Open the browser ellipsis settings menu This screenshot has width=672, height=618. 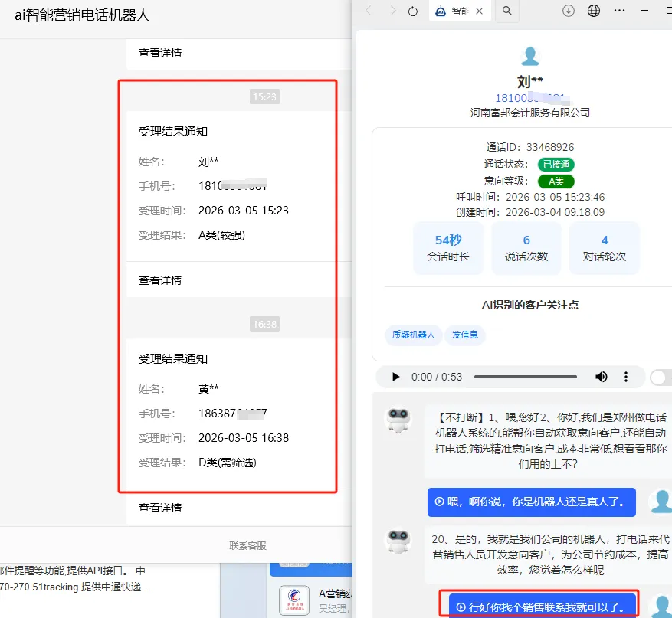(x=619, y=11)
